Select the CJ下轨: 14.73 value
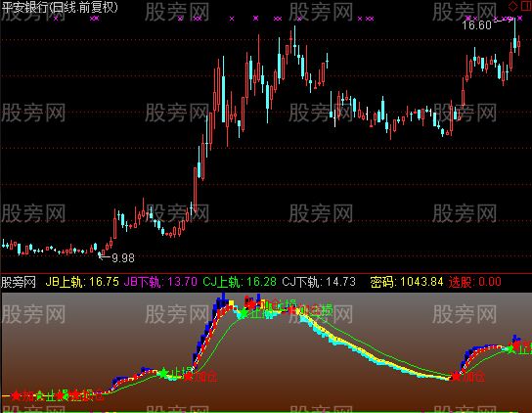Viewport: 532px width, 413px height. coord(319,282)
